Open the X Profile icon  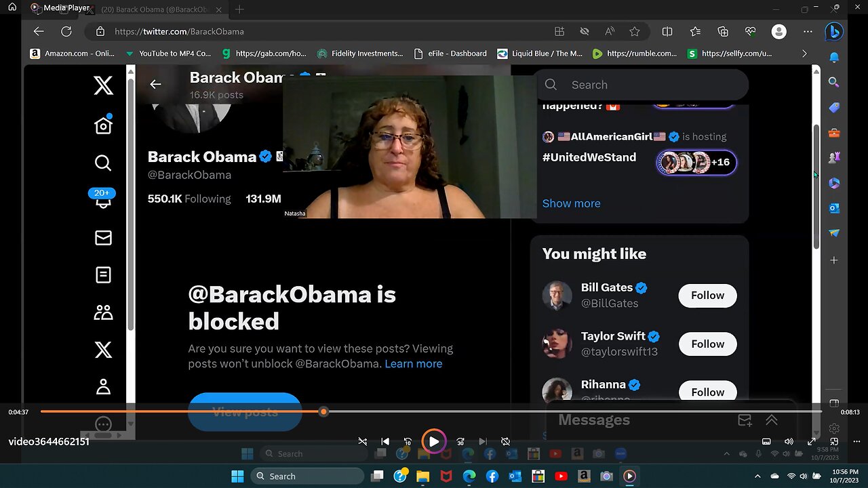pos(103,386)
